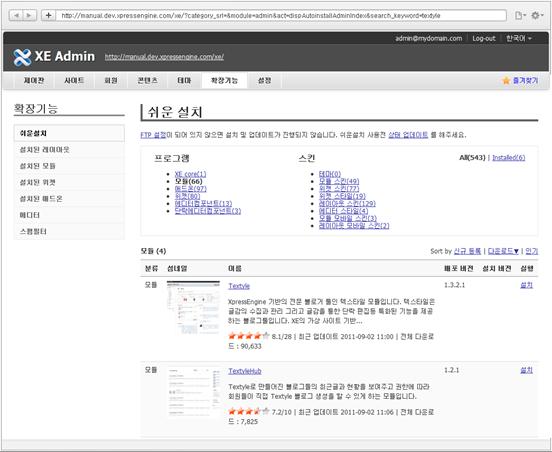Click the Log-out link
The width and height of the screenshot is (552, 452).
(484, 38)
